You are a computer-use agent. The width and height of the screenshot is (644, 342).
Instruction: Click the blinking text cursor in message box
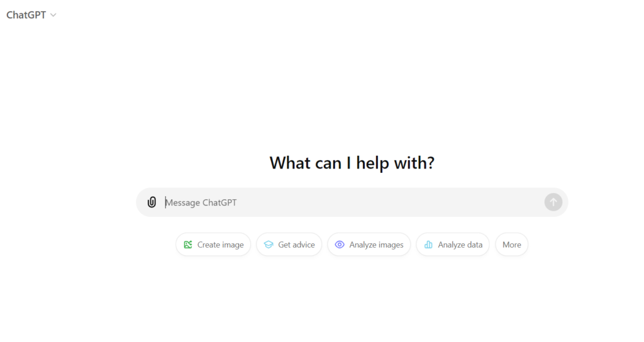point(165,202)
